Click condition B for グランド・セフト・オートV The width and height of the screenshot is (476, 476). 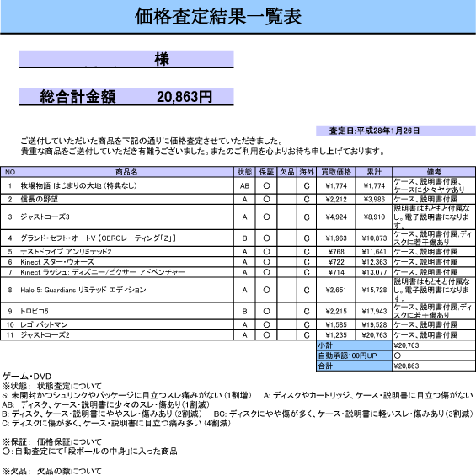tap(244, 238)
